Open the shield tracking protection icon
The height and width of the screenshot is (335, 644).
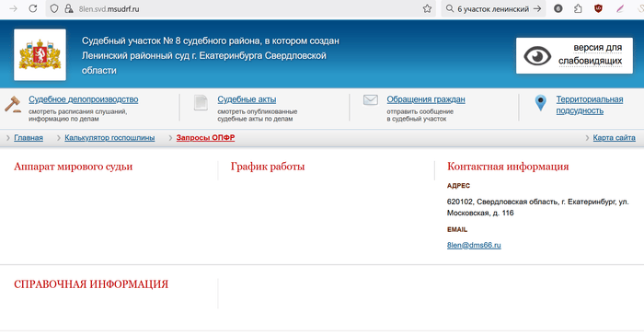(x=54, y=8)
